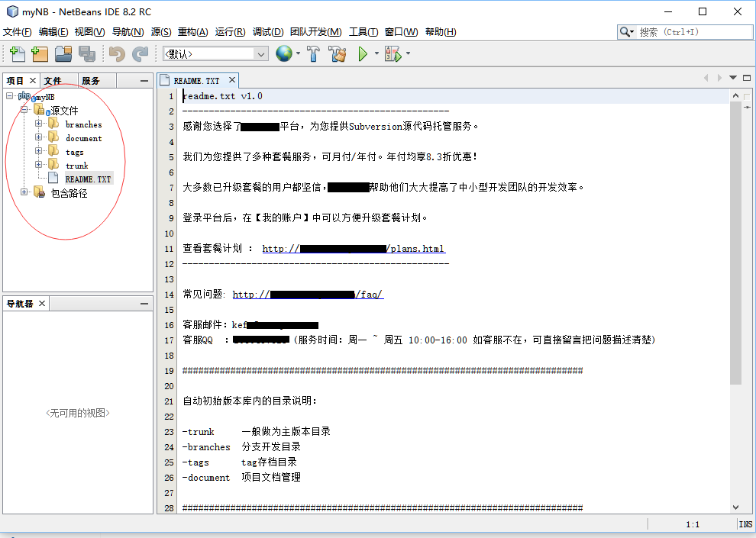Follow the plans.html link on line 11
756x538 pixels.
[x=354, y=249]
